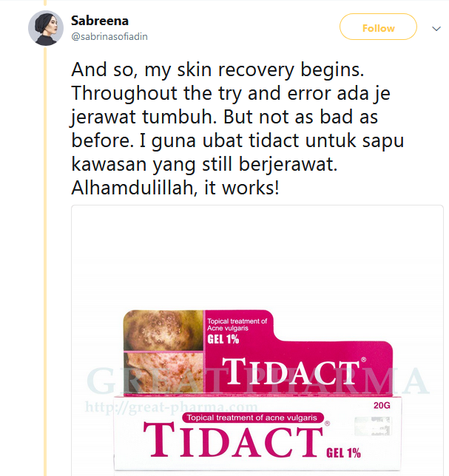This screenshot has width=449, height=476.
Task: Click the tweet text about skin recovery
Action: pos(237,129)
